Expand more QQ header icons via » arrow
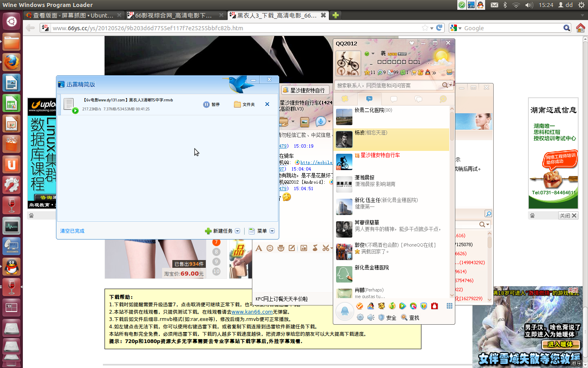 click(x=434, y=73)
